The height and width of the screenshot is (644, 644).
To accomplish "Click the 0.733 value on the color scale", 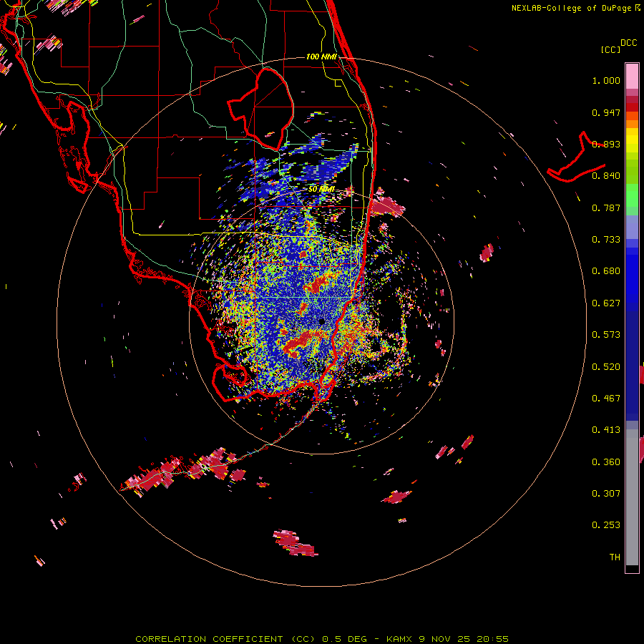I will [606, 240].
